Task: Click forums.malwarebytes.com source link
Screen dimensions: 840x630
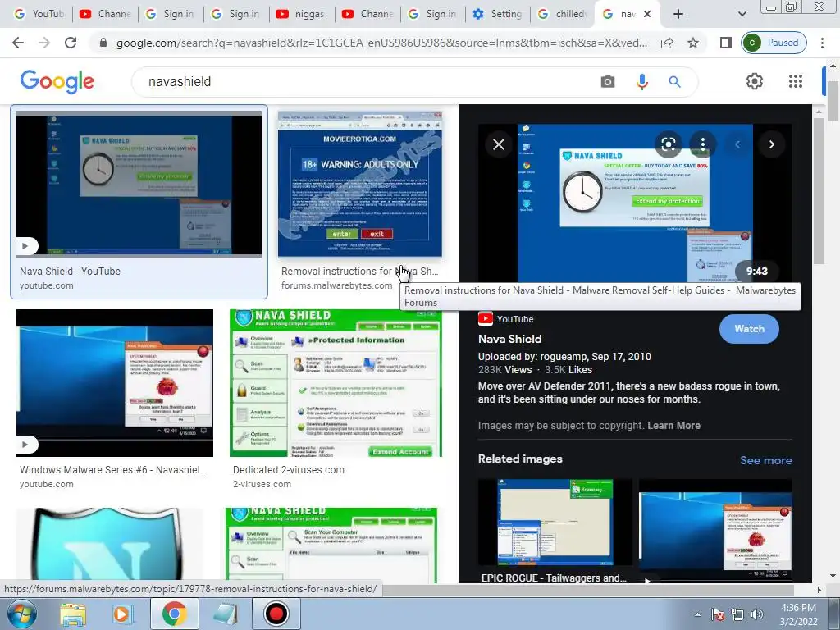Action: point(336,285)
